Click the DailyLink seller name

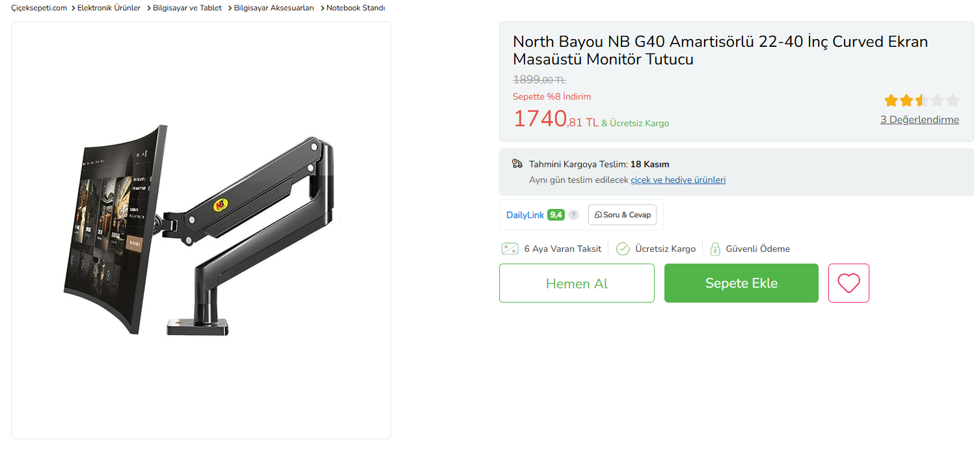525,215
